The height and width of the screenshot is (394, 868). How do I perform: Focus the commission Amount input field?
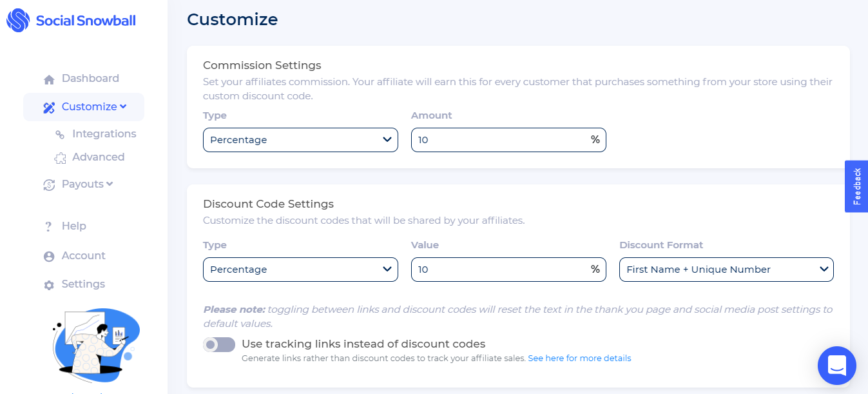click(x=508, y=140)
